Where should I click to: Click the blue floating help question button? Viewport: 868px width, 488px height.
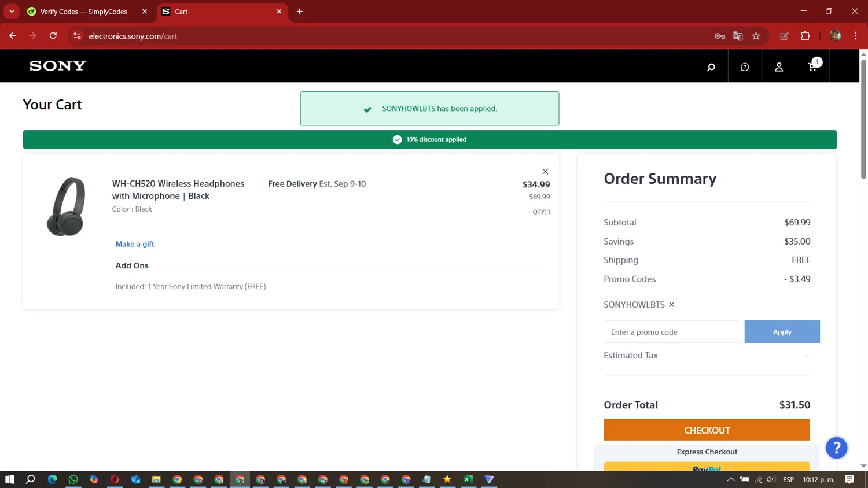[836, 448]
